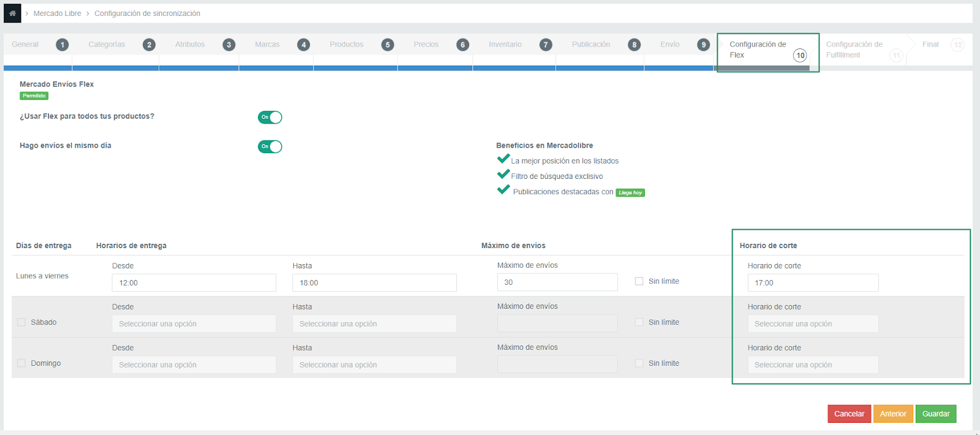Open Lunes a viernes Desde time dropdown
This screenshot has height=435, width=980.
point(194,282)
